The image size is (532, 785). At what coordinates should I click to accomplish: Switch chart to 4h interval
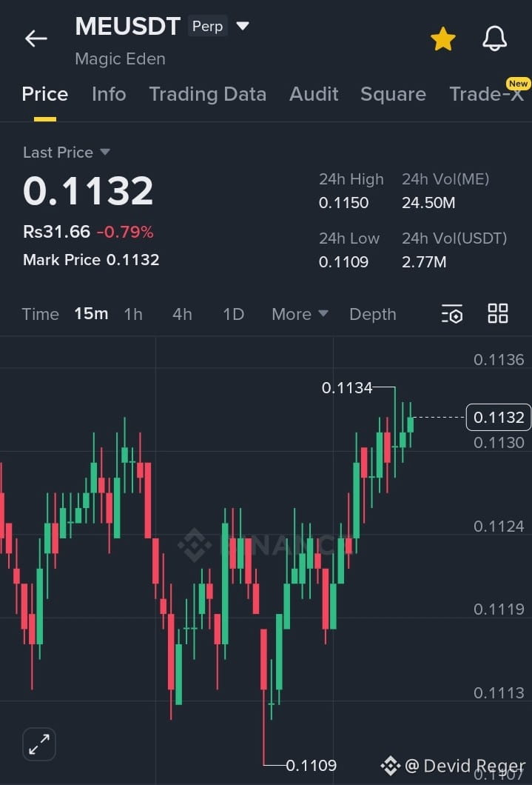(x=182, y=314)
